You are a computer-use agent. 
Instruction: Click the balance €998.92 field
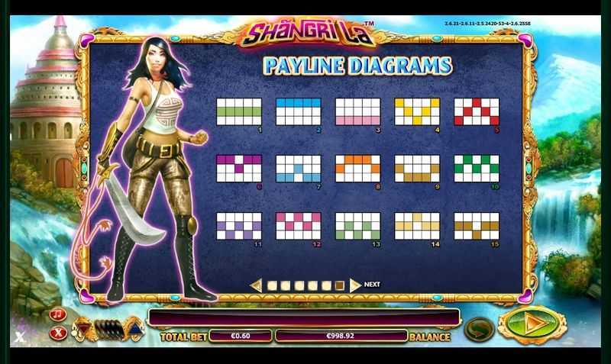341,336
